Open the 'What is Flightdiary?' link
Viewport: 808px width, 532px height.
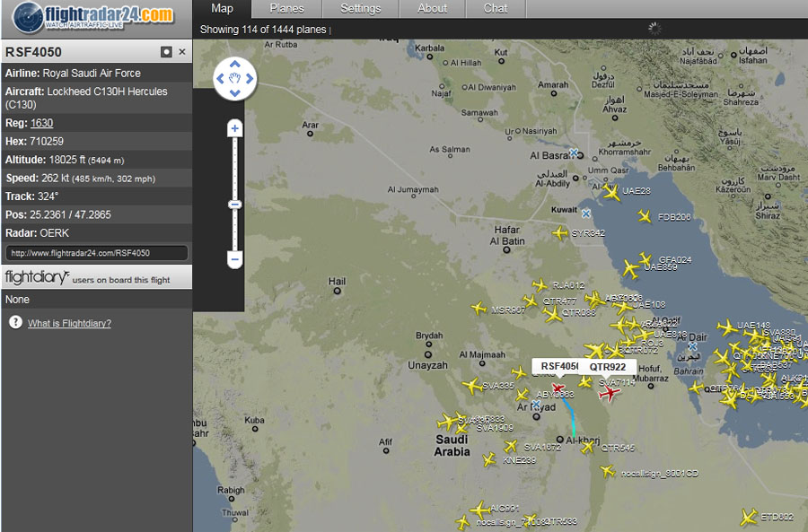69,324
